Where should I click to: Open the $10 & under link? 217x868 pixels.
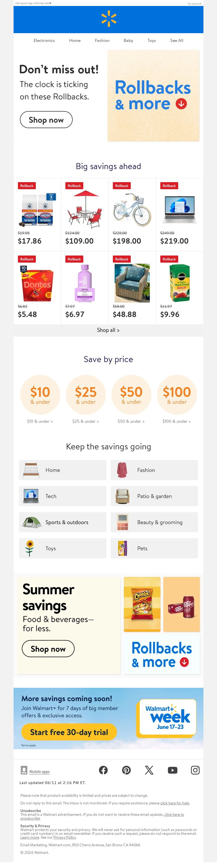pos(40,421)
